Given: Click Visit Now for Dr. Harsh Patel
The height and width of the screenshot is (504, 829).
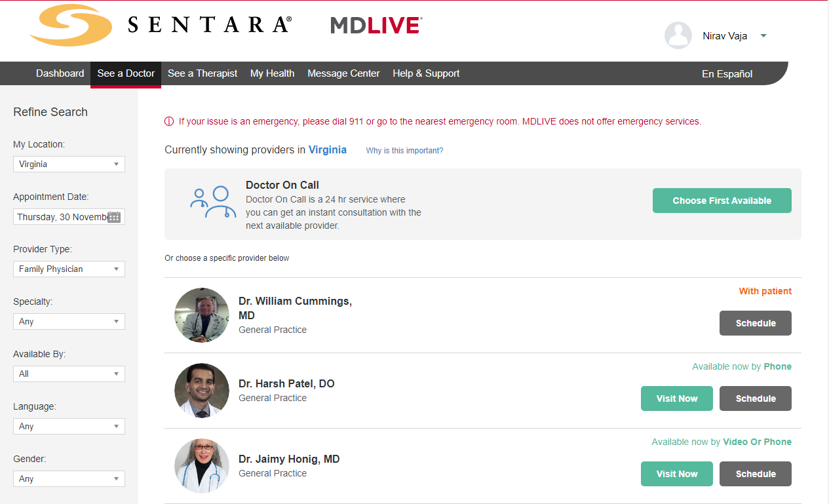Looking at the screenshot, I should click(677, 398).
